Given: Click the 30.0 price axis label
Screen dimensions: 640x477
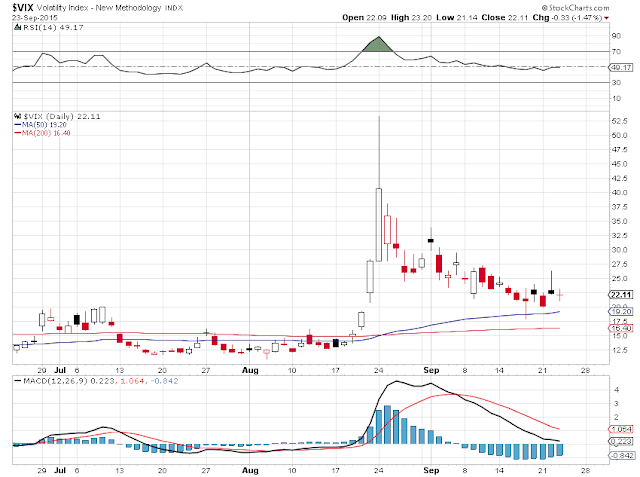Looking at the screenshot, I should tap(619, 250).
